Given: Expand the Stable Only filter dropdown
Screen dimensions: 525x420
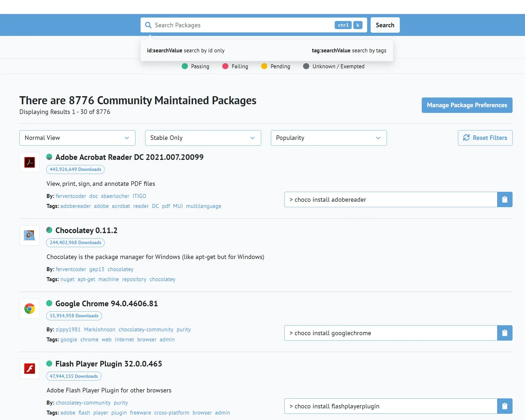Looking at the screenshot, I should (x=203, y=138).
